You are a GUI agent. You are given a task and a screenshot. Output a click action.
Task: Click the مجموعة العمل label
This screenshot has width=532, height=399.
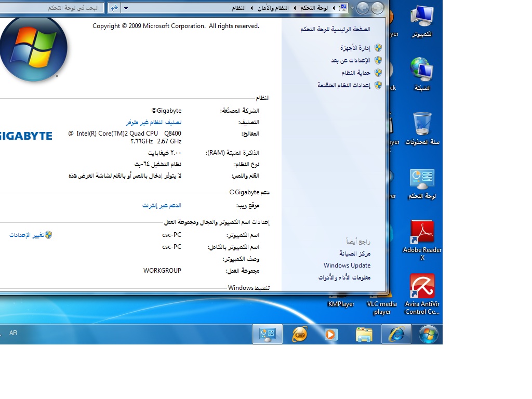coord(243,271)
